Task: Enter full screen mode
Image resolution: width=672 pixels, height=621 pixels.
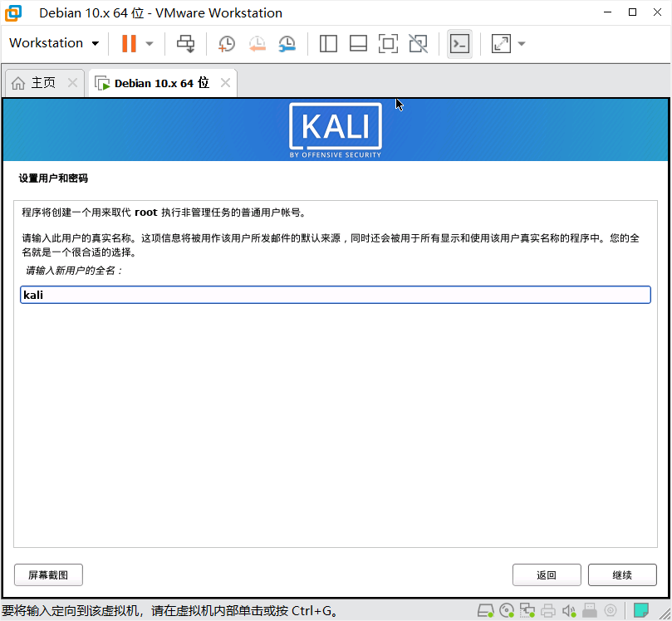Action: (388, 43)
